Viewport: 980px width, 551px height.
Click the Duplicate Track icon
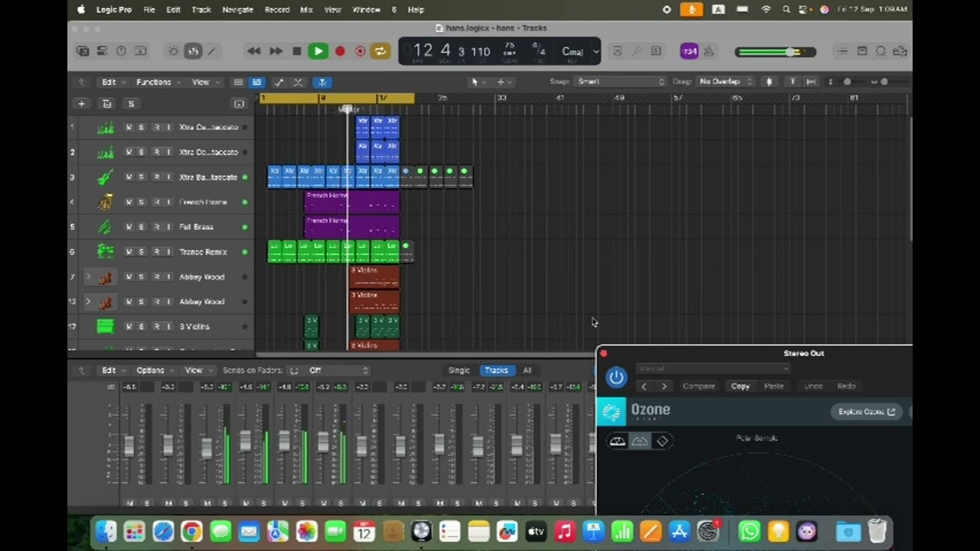click(106, 103)
